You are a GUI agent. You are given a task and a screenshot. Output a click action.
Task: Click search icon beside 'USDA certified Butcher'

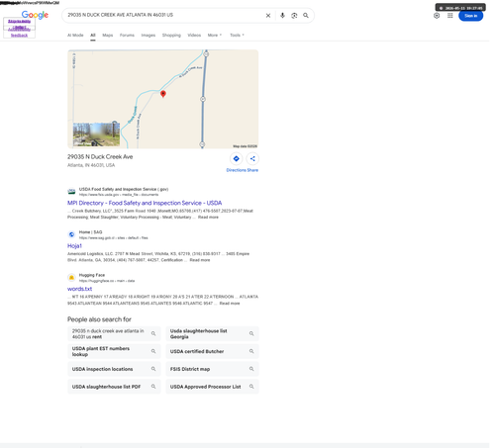(251, 351)
